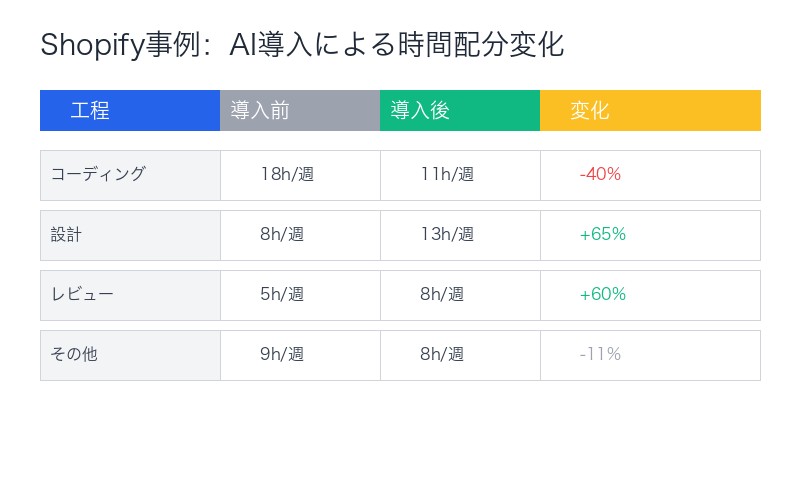Select the green +60% change value
The image size is (800, 500).
(x=602, y=295)
